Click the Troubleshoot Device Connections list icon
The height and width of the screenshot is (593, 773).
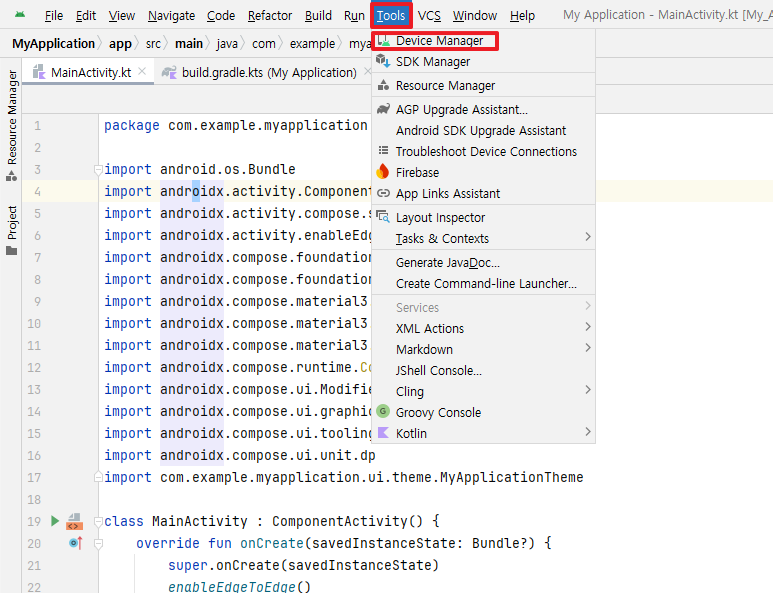(x=383, y=150)
